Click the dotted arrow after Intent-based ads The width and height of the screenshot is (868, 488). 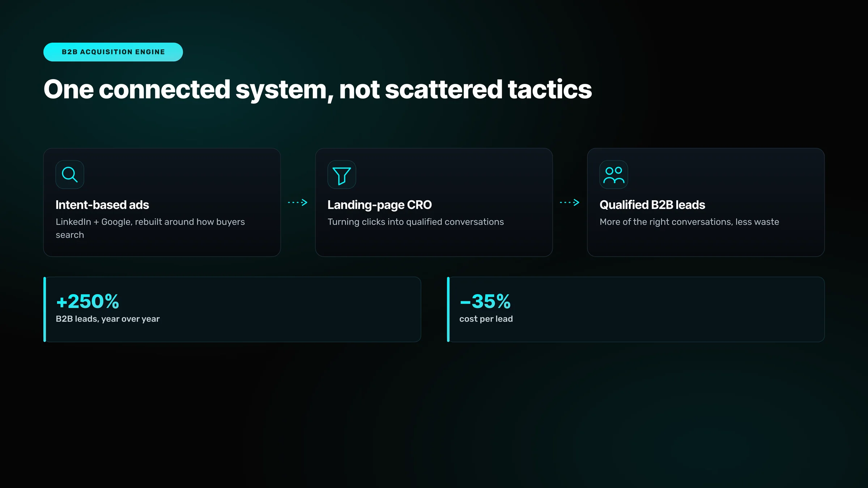pos(298,202)
